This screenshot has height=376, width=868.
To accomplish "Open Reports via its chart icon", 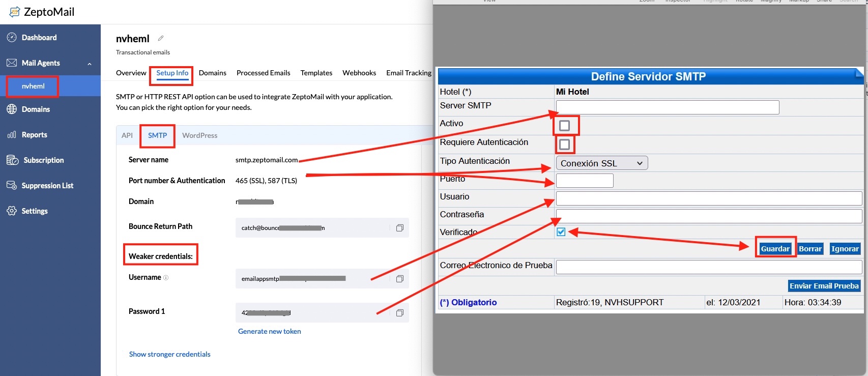I will point(11,135).
